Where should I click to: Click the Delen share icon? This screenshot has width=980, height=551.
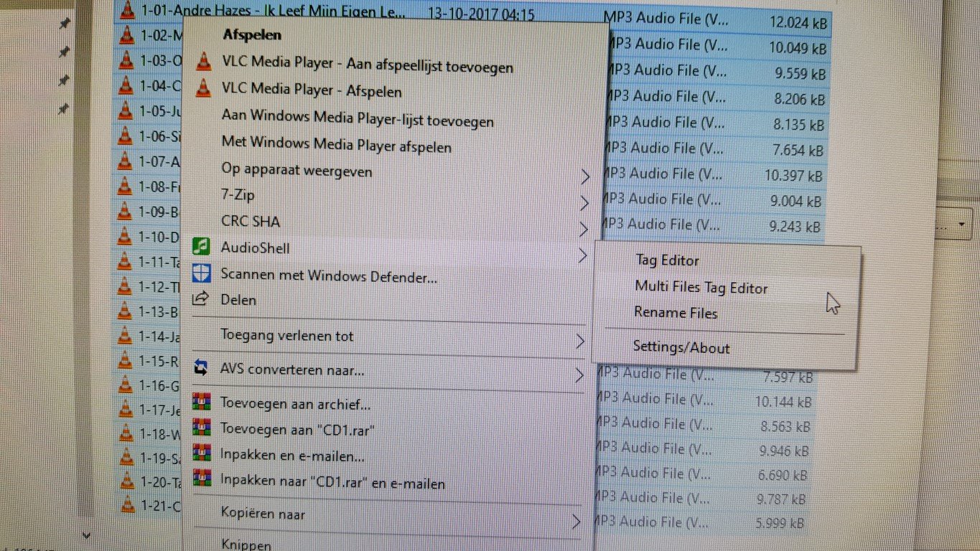click(x=202, y=299)
